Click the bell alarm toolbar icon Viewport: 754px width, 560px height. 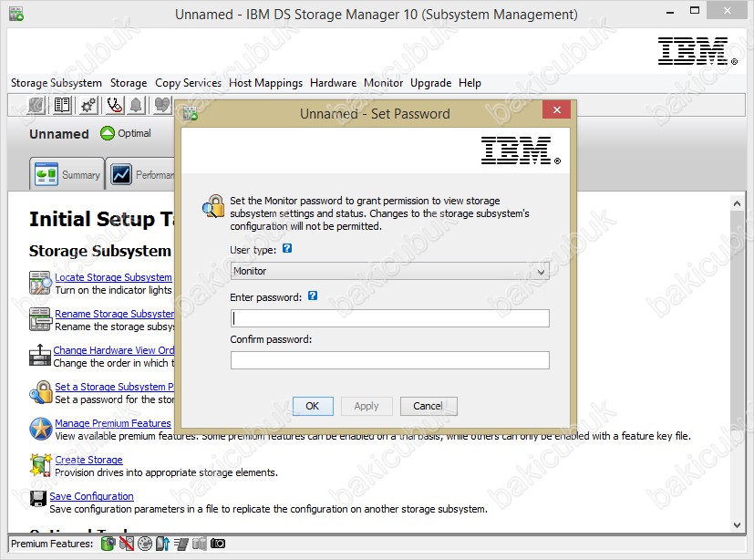[137, 105]
